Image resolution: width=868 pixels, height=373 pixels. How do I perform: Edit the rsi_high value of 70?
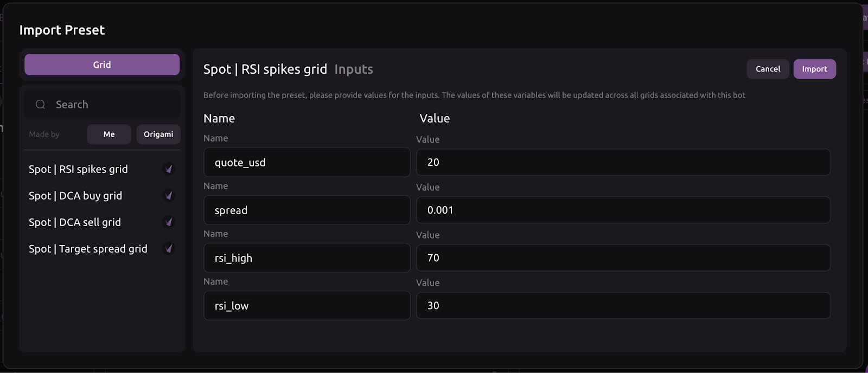(x=623, y=258)
